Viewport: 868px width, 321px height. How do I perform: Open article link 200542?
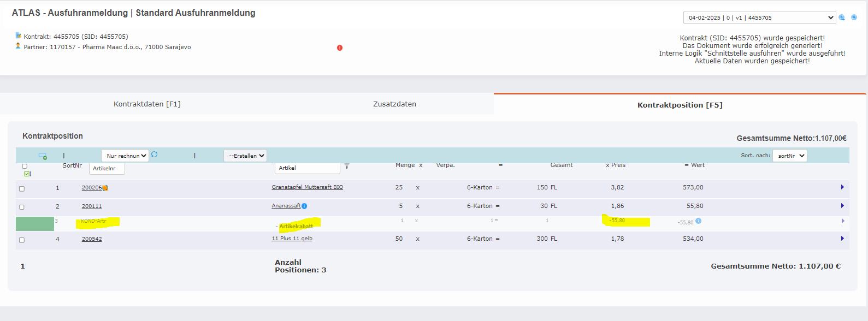92,239
